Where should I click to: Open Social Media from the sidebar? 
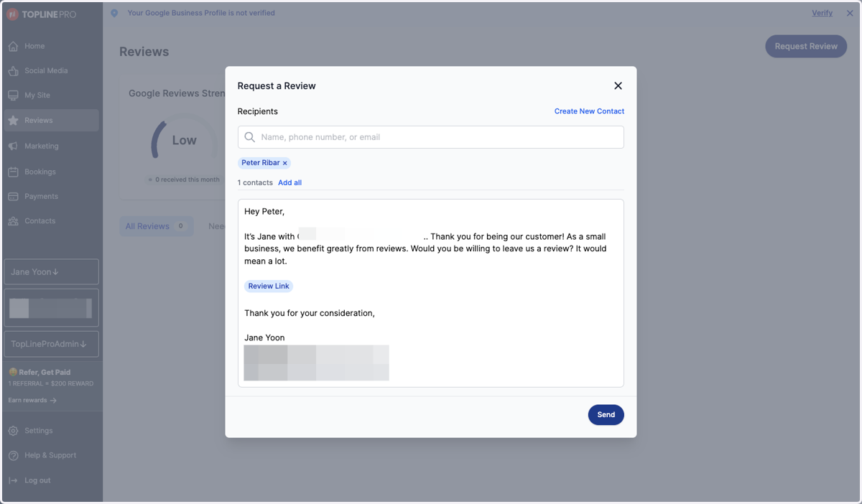click(x=51, y=70)
